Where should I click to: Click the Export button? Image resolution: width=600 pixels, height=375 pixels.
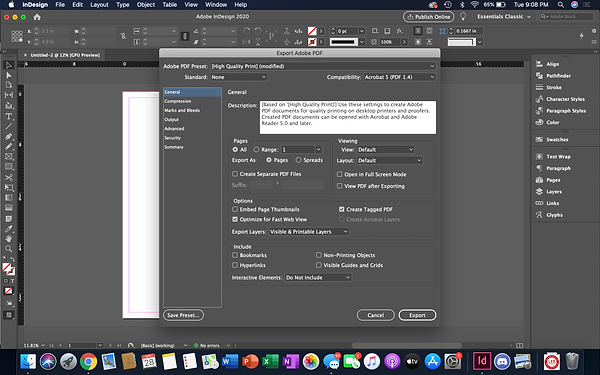(x=417, y=315)
